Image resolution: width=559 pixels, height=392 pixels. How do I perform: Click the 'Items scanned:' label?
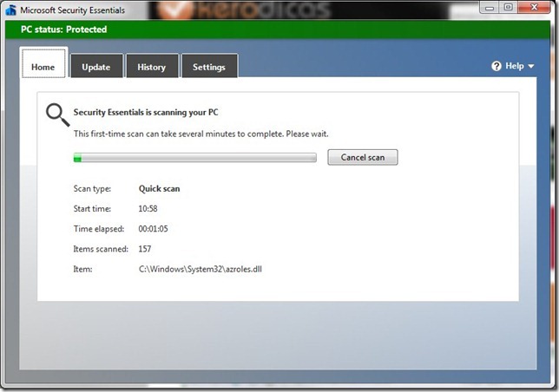[x=101, y=249]
